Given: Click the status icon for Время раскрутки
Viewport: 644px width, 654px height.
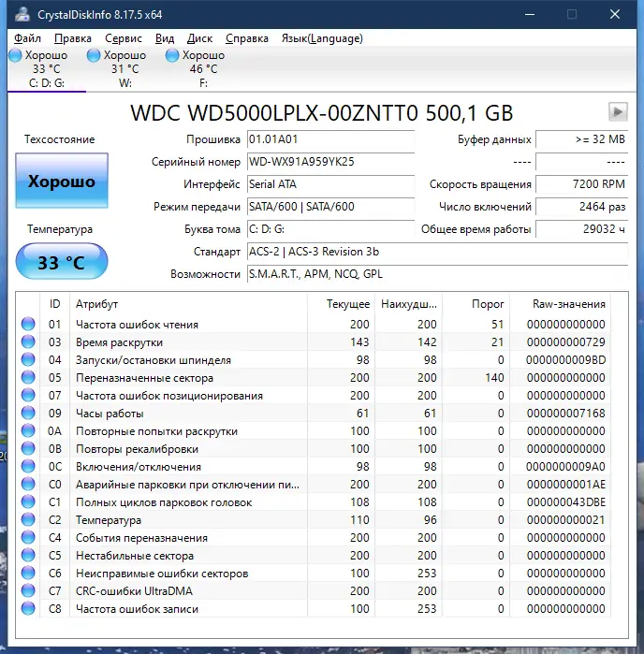Looking at the screenshot, I should [28, 342].
